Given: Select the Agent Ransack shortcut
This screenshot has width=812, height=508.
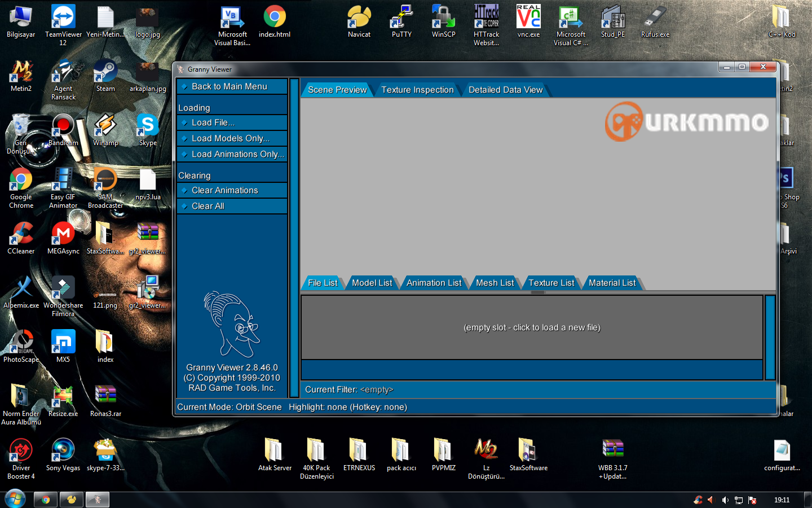Looking at the screenshot, I should click(63, 80).
